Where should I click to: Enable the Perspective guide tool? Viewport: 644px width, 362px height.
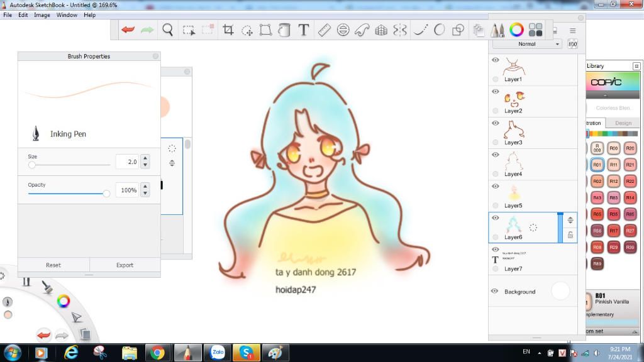pos(381,30)
